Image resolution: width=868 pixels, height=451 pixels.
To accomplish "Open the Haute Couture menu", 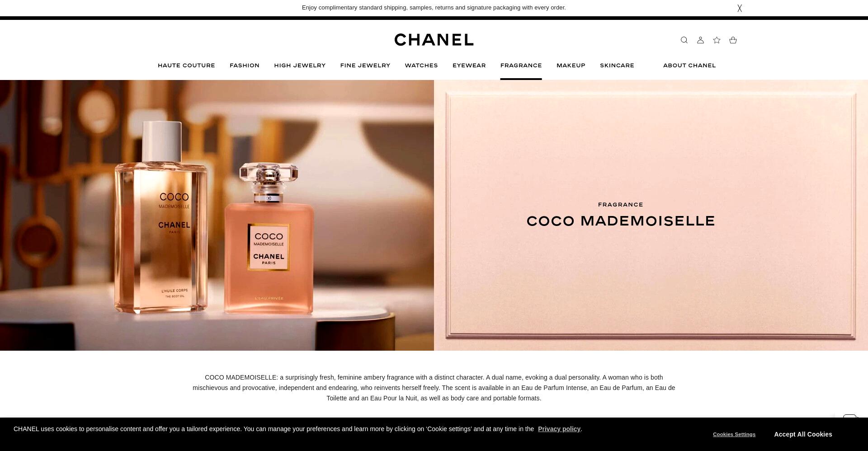I will [186, 66].
